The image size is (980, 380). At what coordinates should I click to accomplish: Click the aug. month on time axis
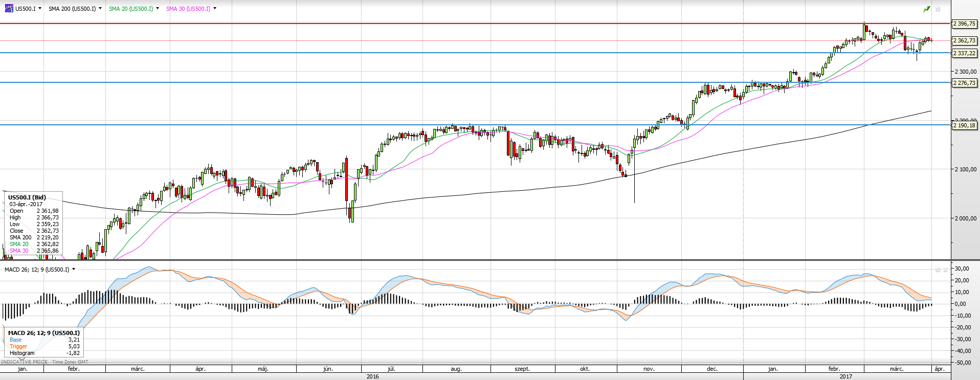point(456,369)
